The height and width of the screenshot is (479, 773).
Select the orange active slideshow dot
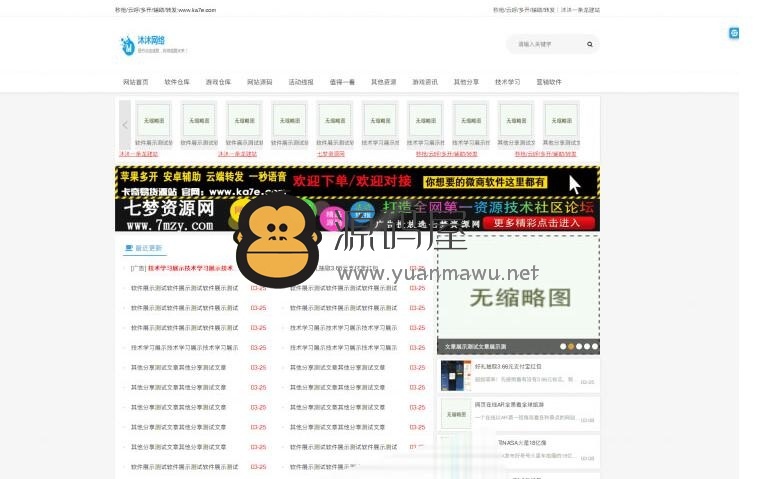coord(571,346)
